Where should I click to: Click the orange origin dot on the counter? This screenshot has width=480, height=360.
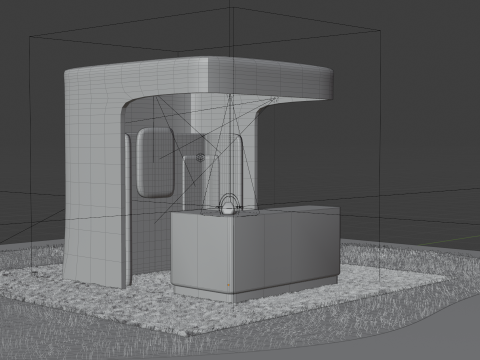(228, 285)
